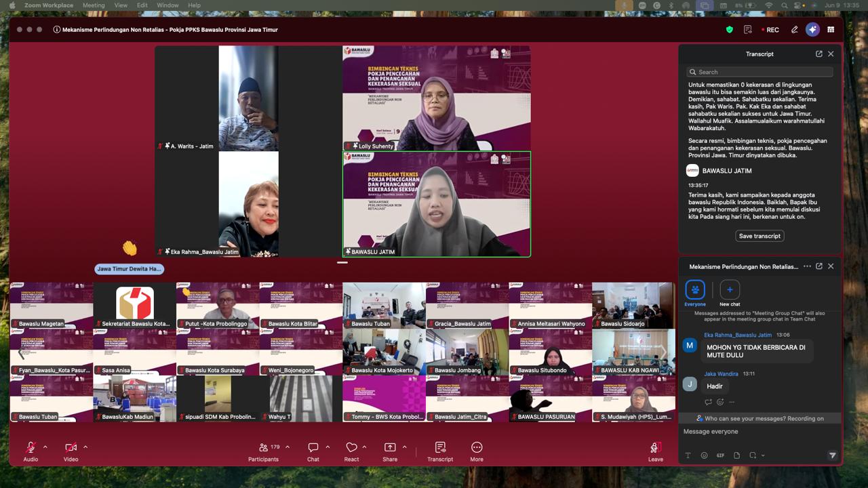The width and height of the screenshot is (868, 488).
Task: Open the React emoji menu
Action: [x=351, y=451]
